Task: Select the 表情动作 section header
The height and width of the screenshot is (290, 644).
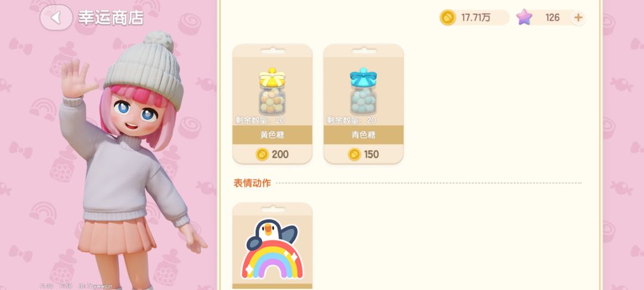Action: tap(252, 183)
